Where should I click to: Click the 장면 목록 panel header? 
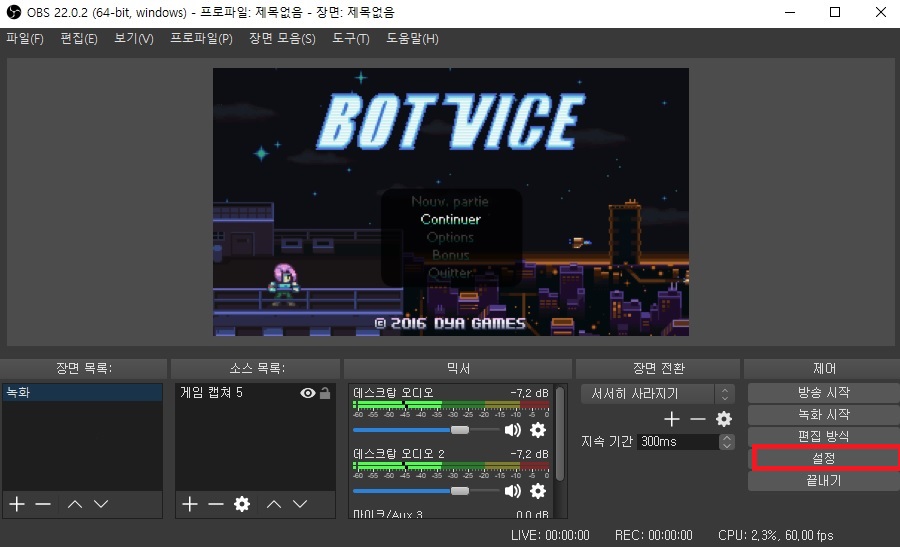(84, 368)
